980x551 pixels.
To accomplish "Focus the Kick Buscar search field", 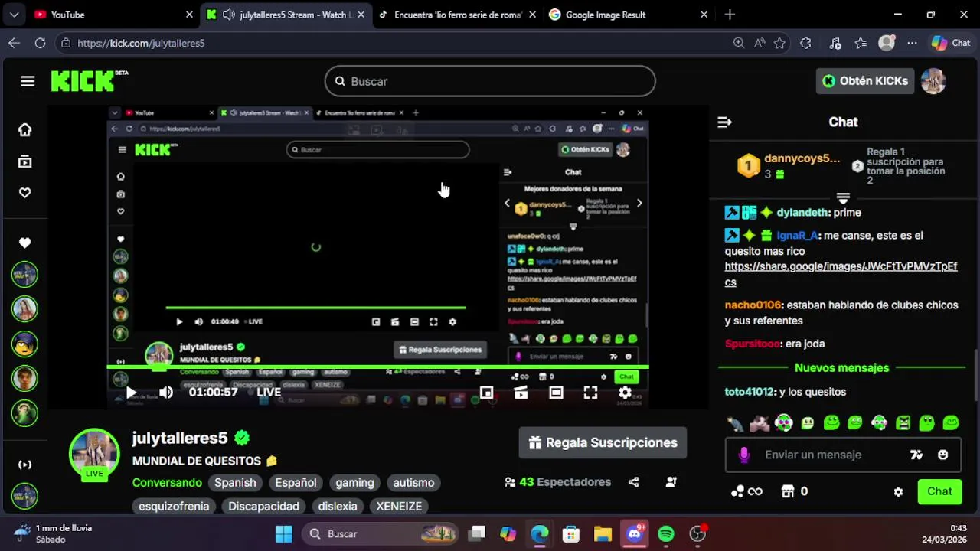I will (490, 81).
